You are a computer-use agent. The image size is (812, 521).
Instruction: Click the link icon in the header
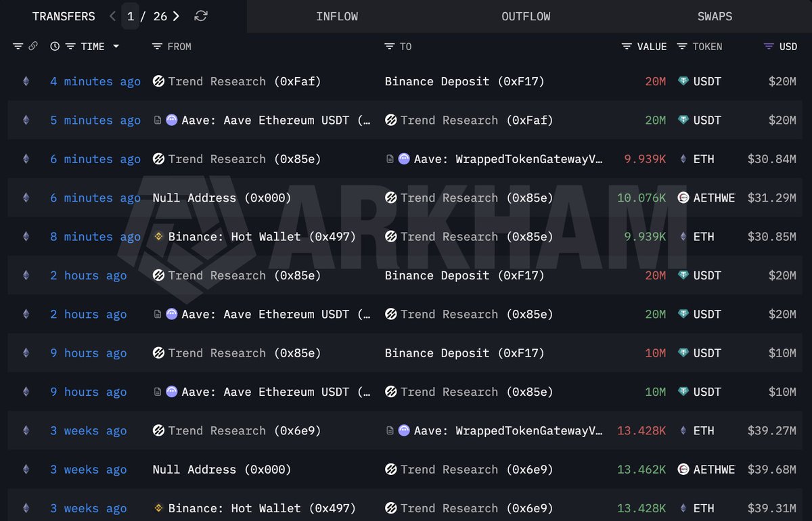pyautogui.click(x=33, y=46)
